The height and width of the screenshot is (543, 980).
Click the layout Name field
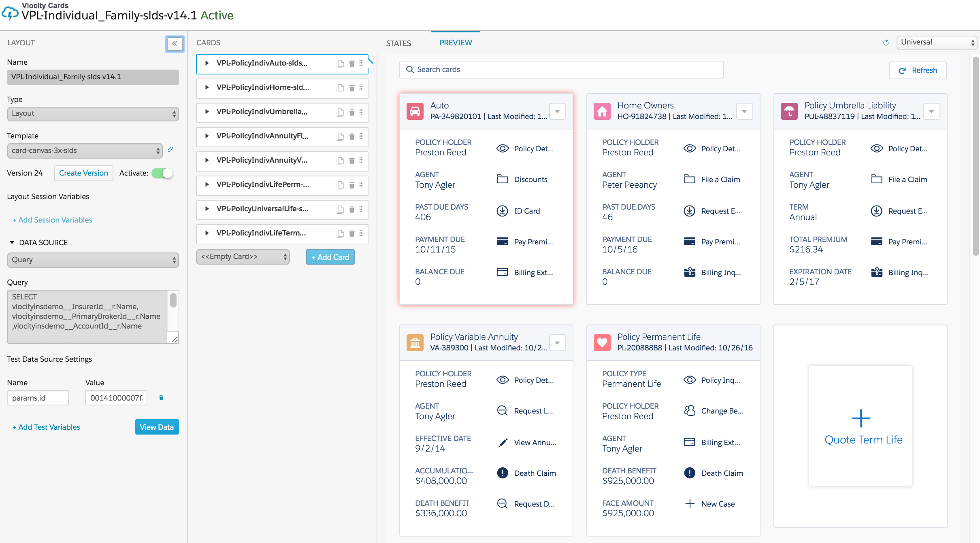pyautogui.click(x=93, y=77)
